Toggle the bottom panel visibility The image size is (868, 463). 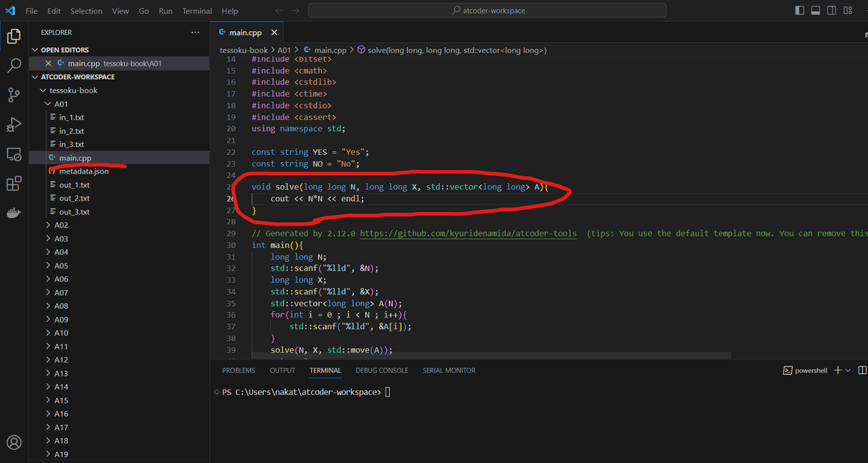(816, 9)
